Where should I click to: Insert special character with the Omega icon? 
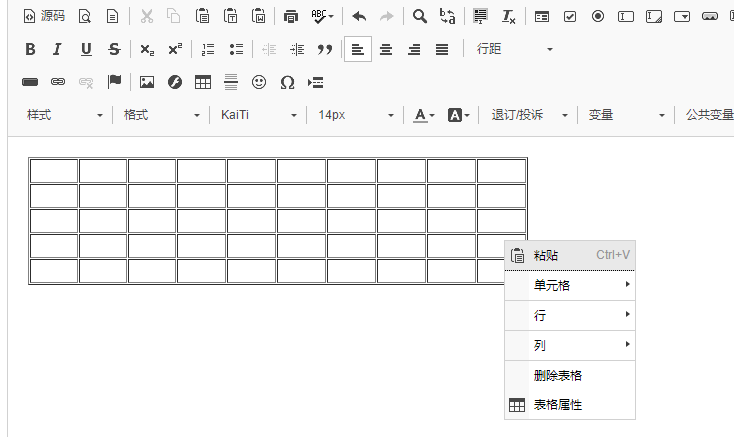point(287,82)
